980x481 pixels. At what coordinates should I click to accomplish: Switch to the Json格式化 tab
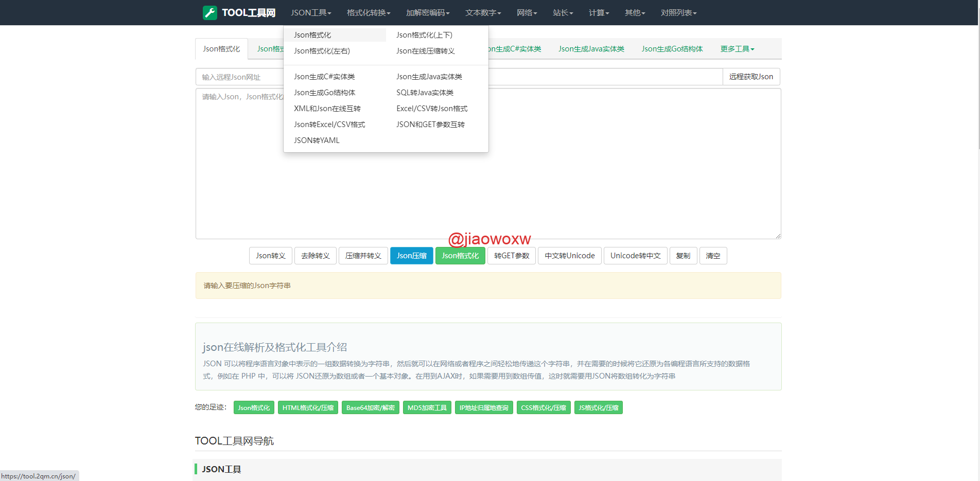click(221, 49)
